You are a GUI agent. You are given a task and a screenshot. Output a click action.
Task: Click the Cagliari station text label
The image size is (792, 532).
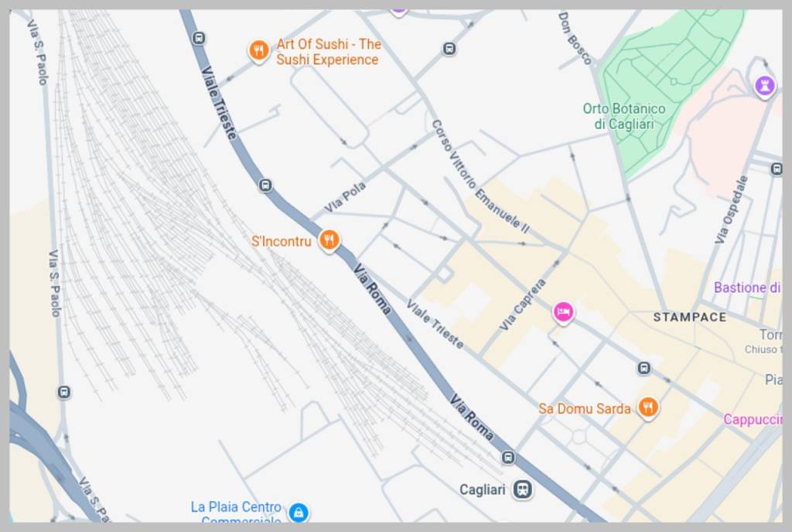click(x=483, y=489)
